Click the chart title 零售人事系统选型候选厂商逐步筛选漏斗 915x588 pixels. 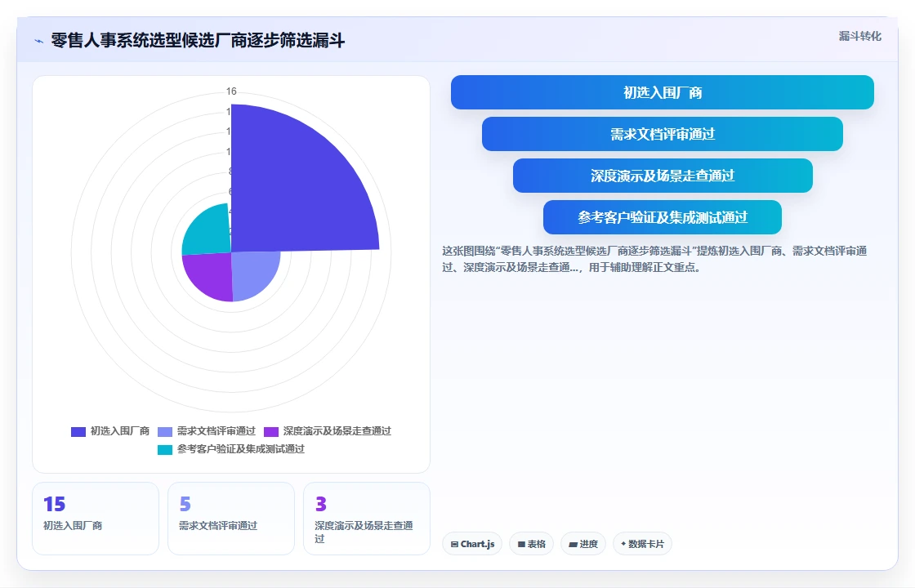pyautogui.click(x=198, y=40)
